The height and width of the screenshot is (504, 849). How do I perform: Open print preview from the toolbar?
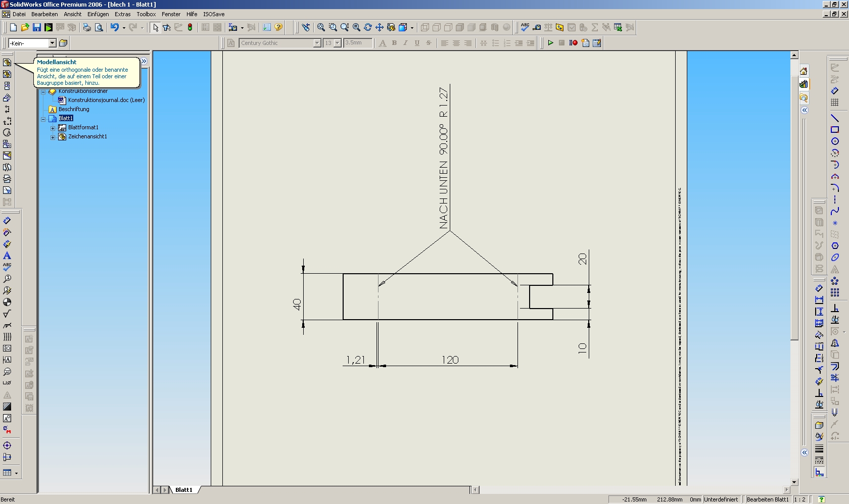coord(99,27)
